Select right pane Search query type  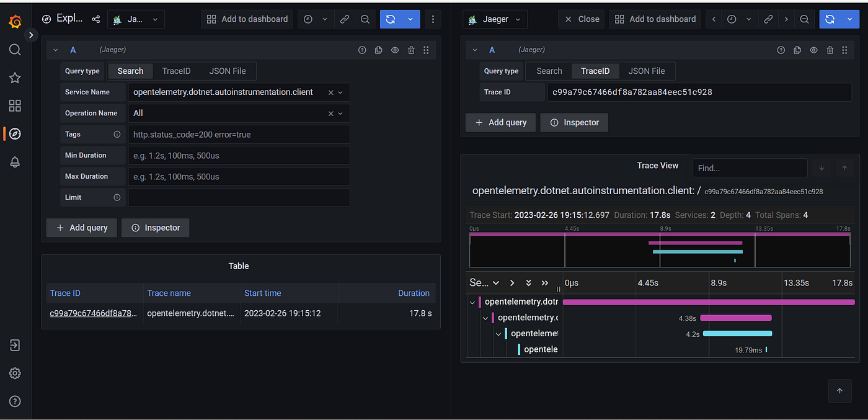(x=549, y=71)
